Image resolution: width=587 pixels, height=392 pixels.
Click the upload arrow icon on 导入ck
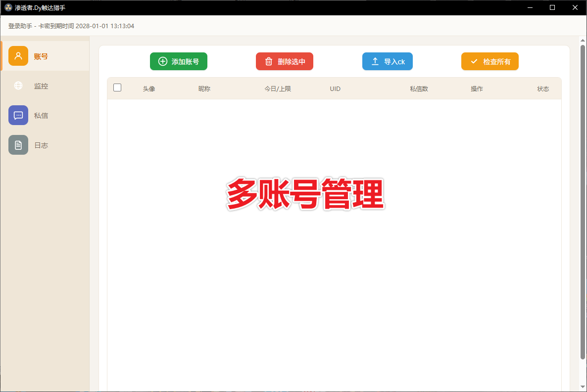(x=375, y=61)
